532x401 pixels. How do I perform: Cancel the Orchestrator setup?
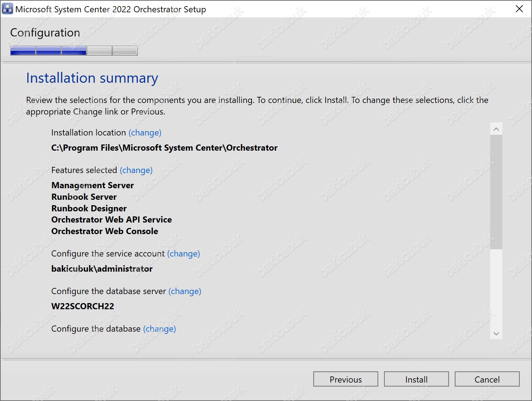(x=487, y=379)
